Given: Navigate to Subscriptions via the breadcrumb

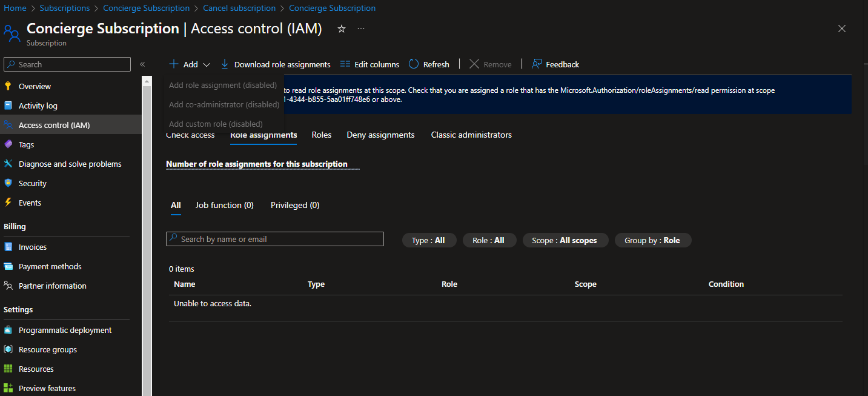Looking at the screenshot, I should point(64,8).
